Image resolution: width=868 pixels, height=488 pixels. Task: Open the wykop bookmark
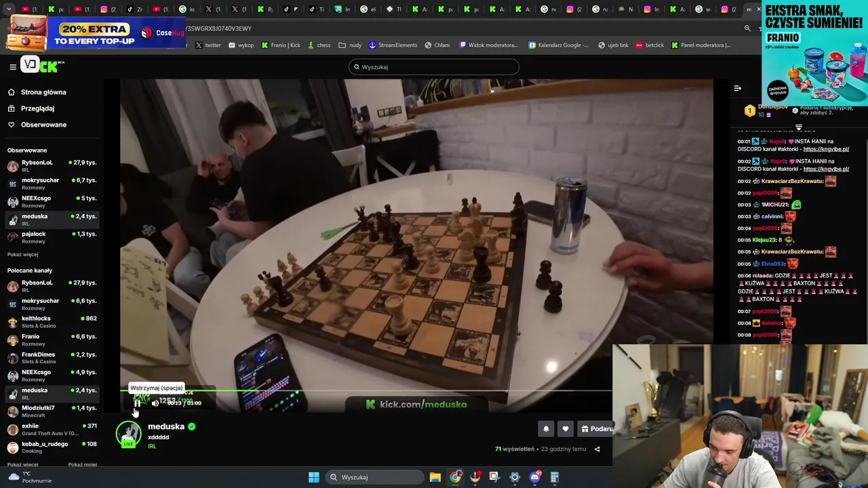pyautogui.click(x=241, y=45)
